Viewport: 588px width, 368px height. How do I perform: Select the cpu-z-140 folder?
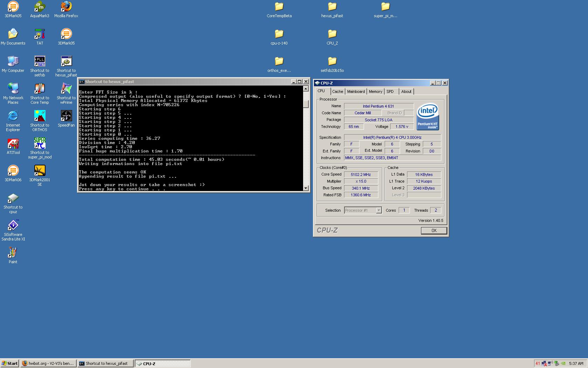click(x=279, y=37)
